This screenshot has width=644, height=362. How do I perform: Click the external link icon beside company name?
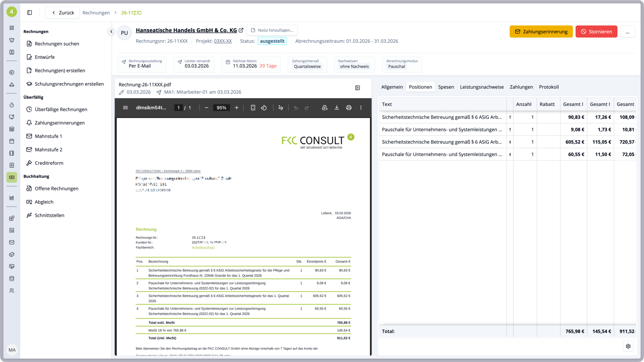[x=241, y=30]
